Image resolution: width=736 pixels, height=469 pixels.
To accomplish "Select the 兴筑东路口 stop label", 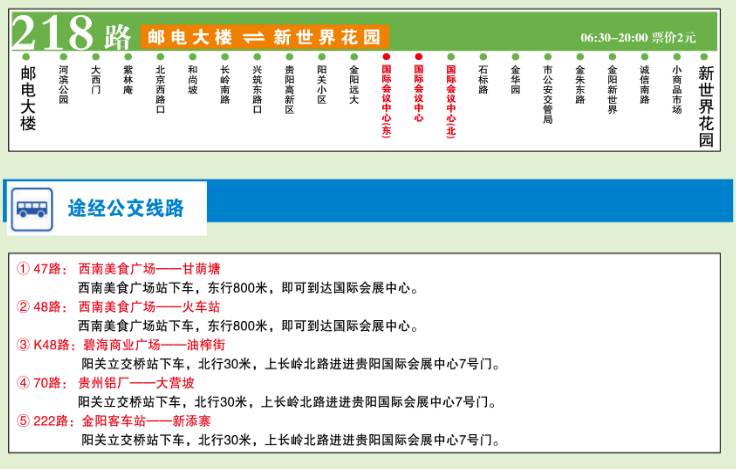I will (257, 89).
